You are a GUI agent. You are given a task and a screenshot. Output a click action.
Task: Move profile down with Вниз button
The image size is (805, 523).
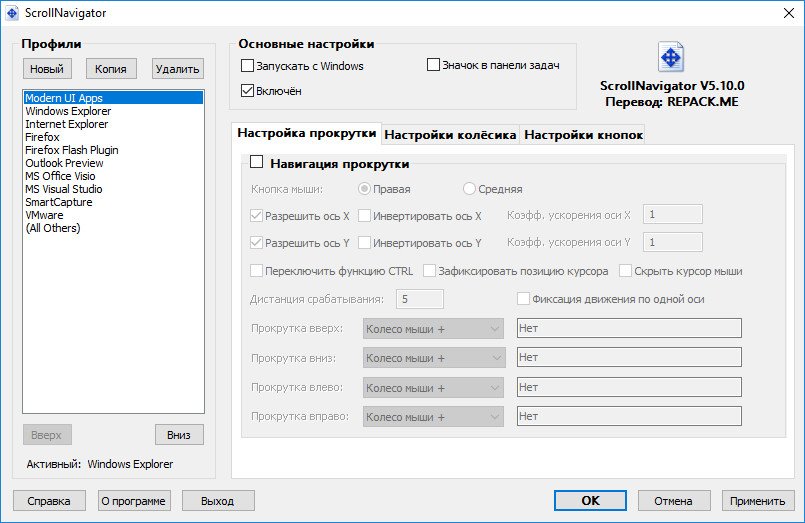pos(179,435)
